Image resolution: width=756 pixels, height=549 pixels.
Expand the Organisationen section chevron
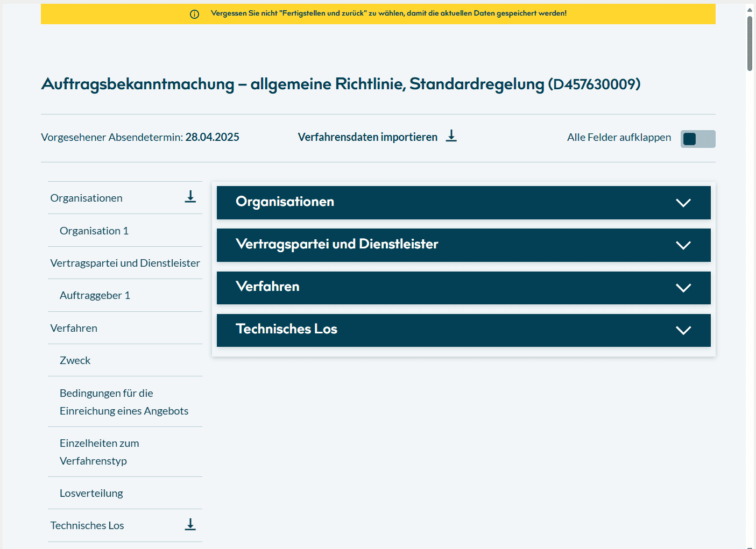(683, 203)
